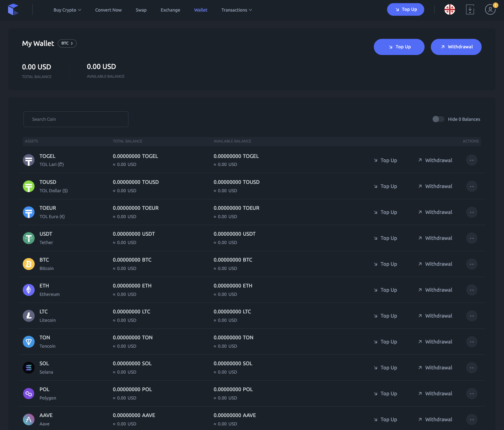Open the BTC currency selector beside My Wallet
504x430 pixels.
coord(67,43)
